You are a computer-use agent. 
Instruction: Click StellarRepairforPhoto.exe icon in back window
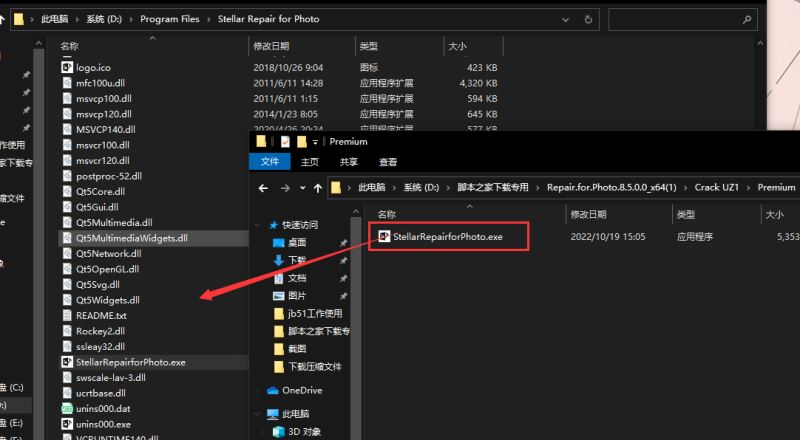(x=67, y=362)
